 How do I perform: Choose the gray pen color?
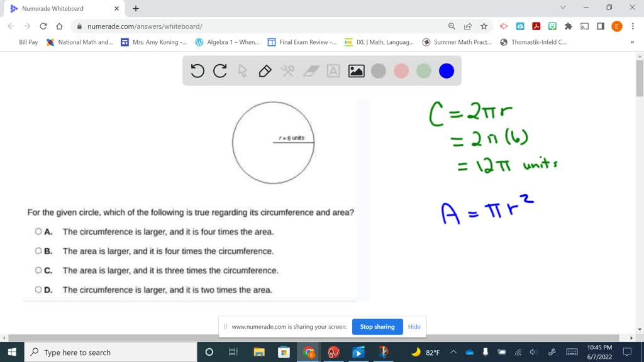pos(378,71)
